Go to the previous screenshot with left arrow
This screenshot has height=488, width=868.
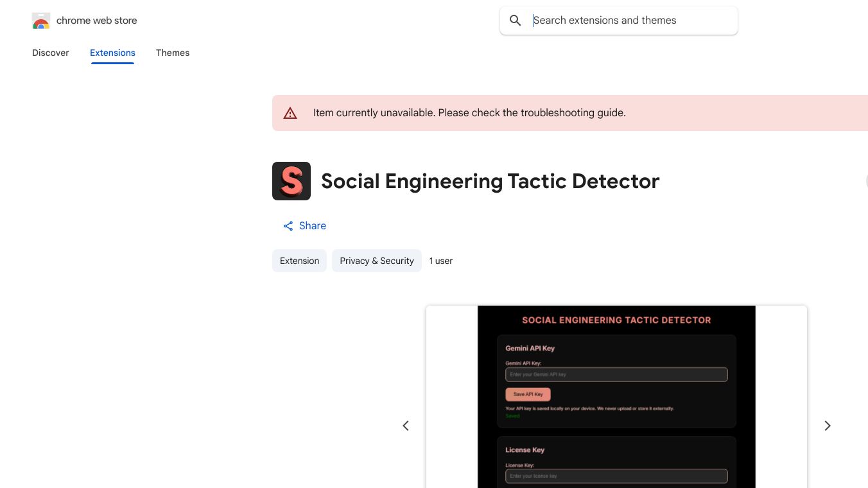click(x=406, y=426)
